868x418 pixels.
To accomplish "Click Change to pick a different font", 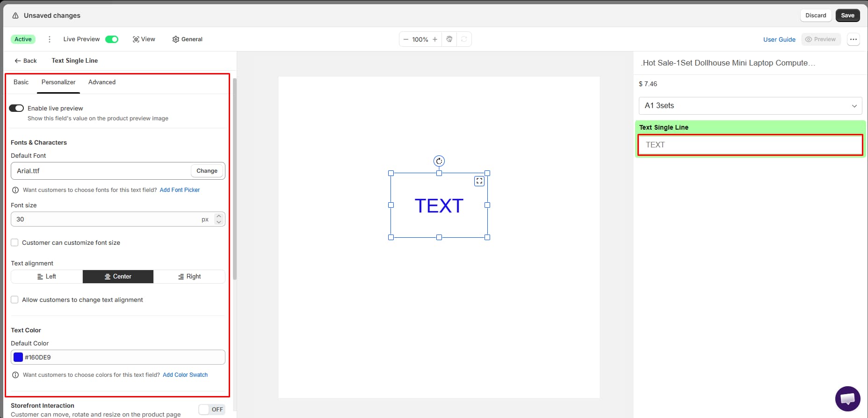I will pos(207,171).
